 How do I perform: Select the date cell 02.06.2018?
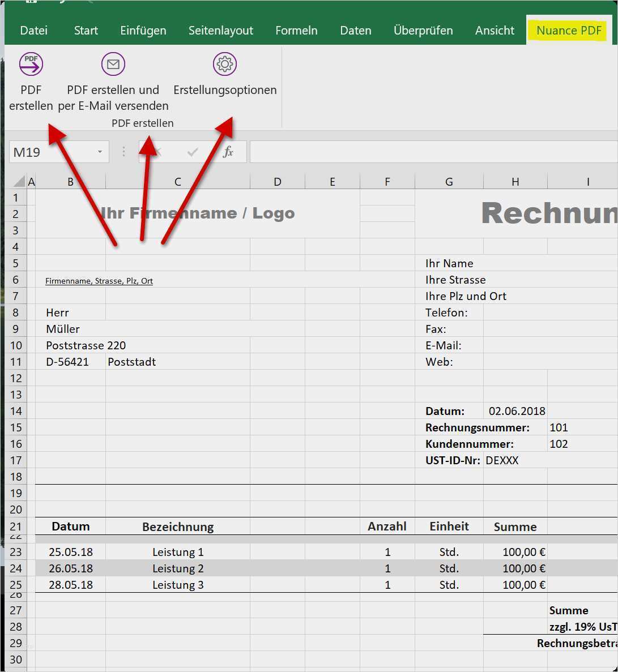pyautogui.click(x=517, y=411)
